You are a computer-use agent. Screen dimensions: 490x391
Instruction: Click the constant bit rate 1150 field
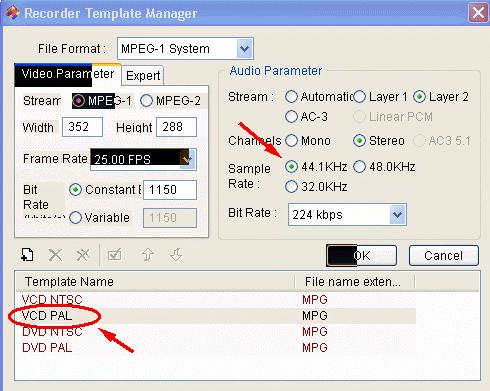point(170,190)
